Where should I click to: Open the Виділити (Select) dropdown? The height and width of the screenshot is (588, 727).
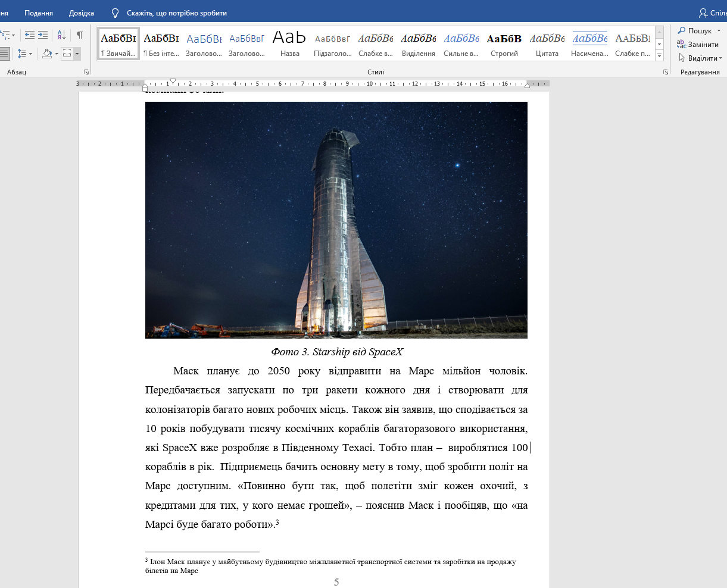point(701,58)
